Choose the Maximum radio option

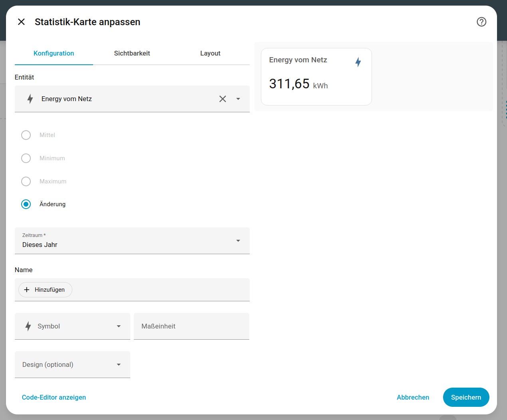(26, 181)
